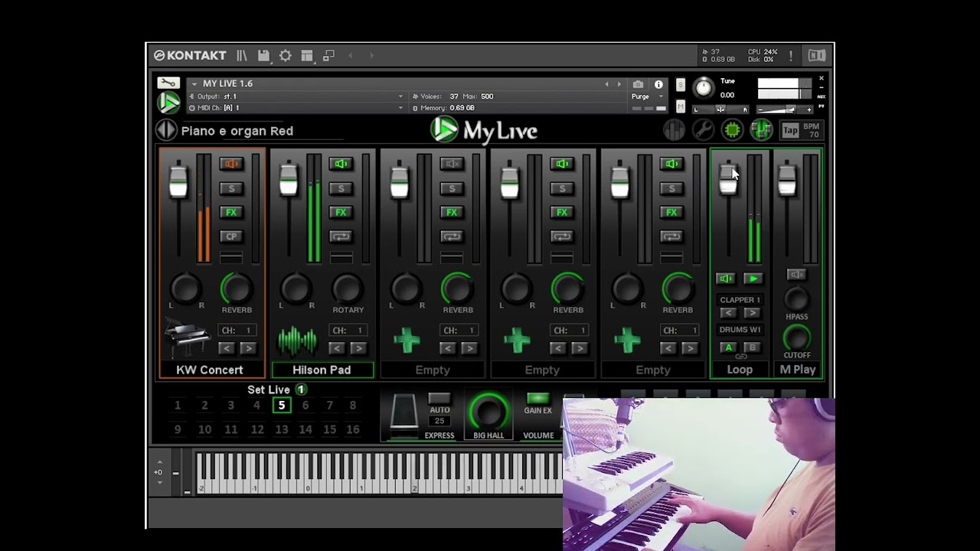980x551 pixels.
Task: Toggle CP button on KW Concert
Action: click(231, 236)
